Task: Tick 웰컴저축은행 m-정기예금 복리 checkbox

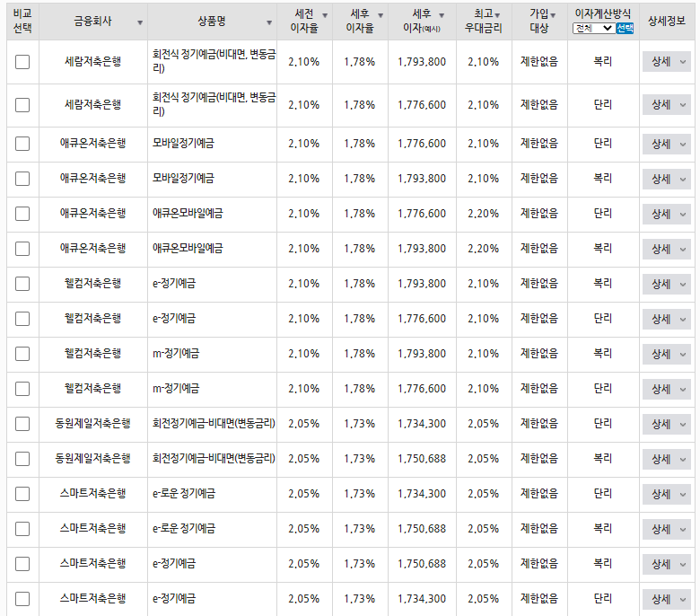Action: [x=22, y=354]
